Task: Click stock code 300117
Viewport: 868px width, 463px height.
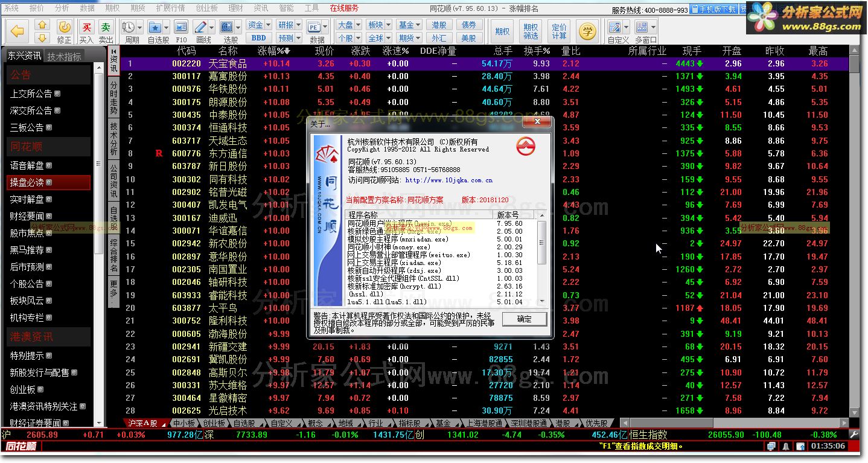Action: (187, 76)
